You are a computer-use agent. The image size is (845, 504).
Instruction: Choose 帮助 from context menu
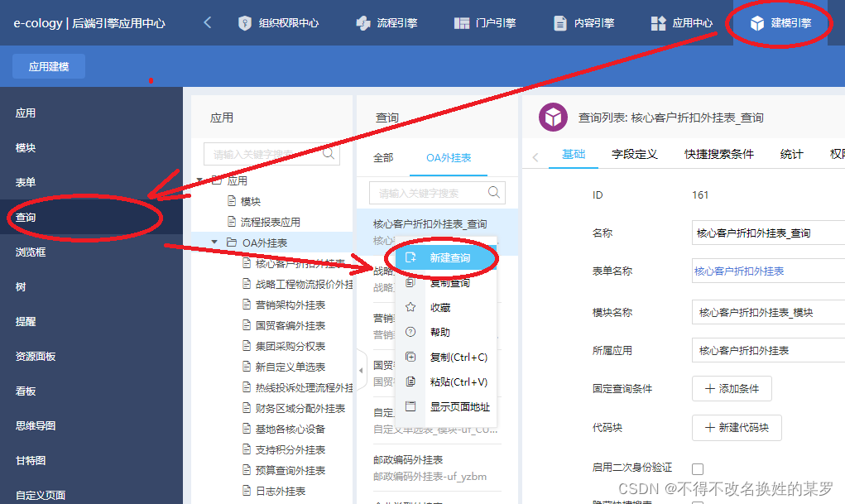445,332
